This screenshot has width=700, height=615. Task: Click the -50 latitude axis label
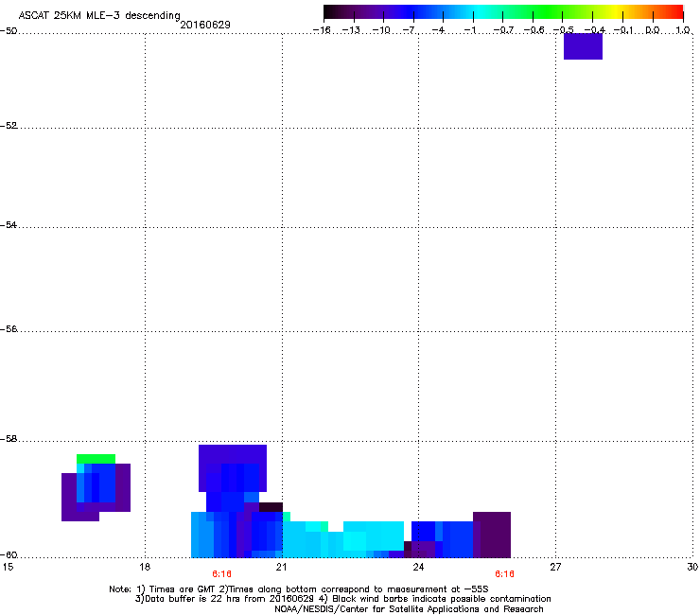[9, 30]
